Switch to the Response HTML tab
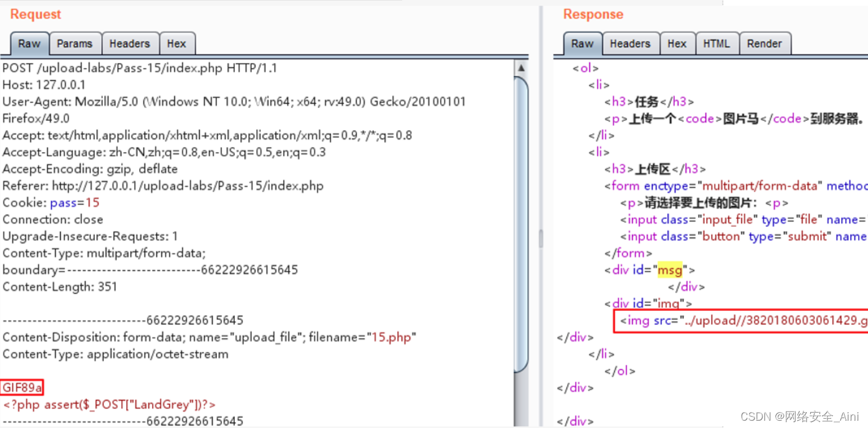 click(x=717, y=44)
